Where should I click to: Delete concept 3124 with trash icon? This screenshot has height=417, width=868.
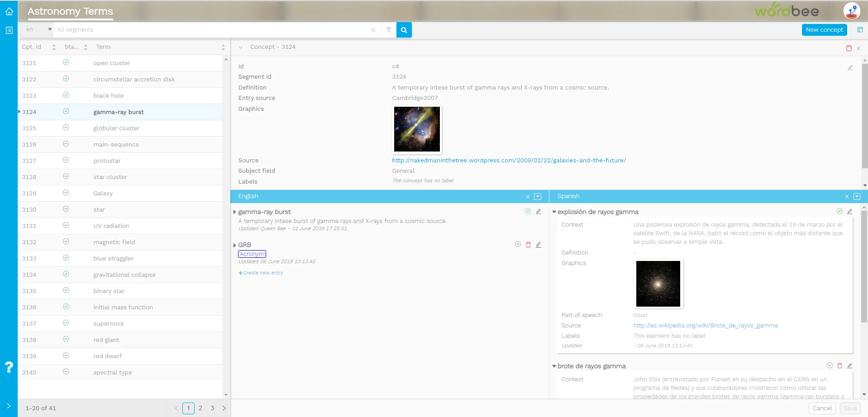(x=849, y=48)
